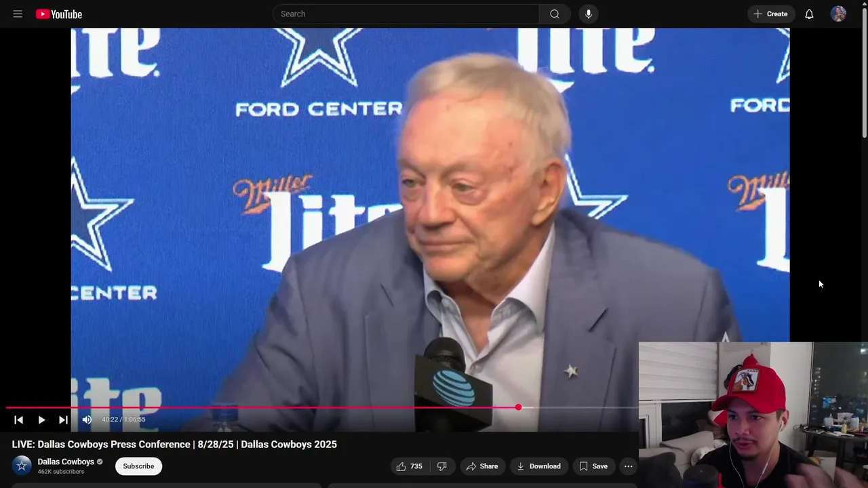The height and width of the screenshot is (488, 868).
Task: Open more actions three-dot menu
Action: point(628,466)
